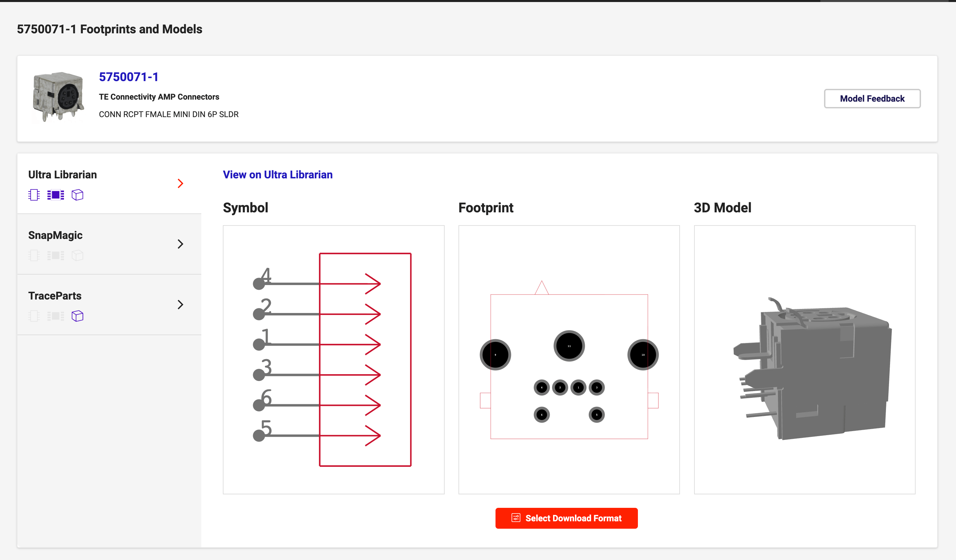956x560 pixels.
Task: Select the SnapMagic provider tab
Action: click(x=56, y=235)
